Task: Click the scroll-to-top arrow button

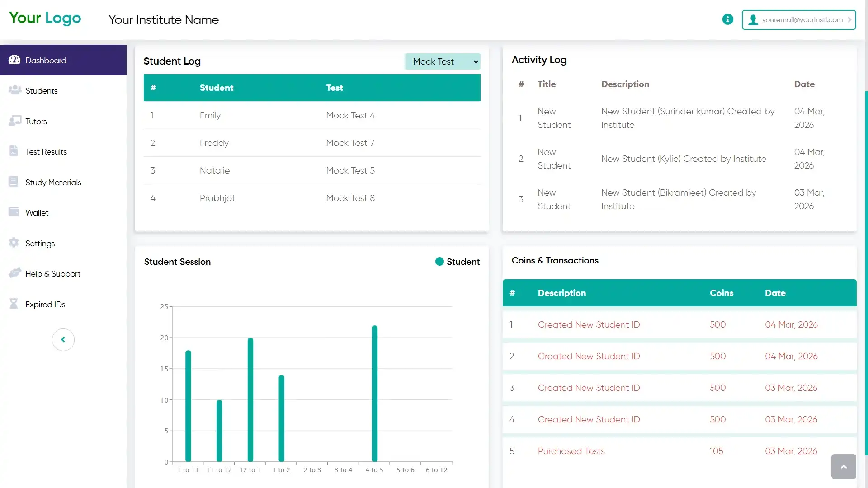Action: coord(843,466)
